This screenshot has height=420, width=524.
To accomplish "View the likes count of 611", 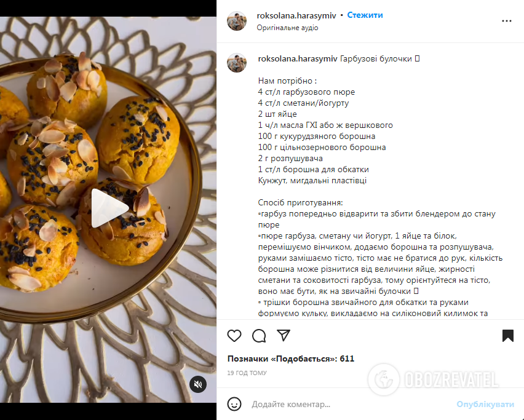I will (291, 359).
